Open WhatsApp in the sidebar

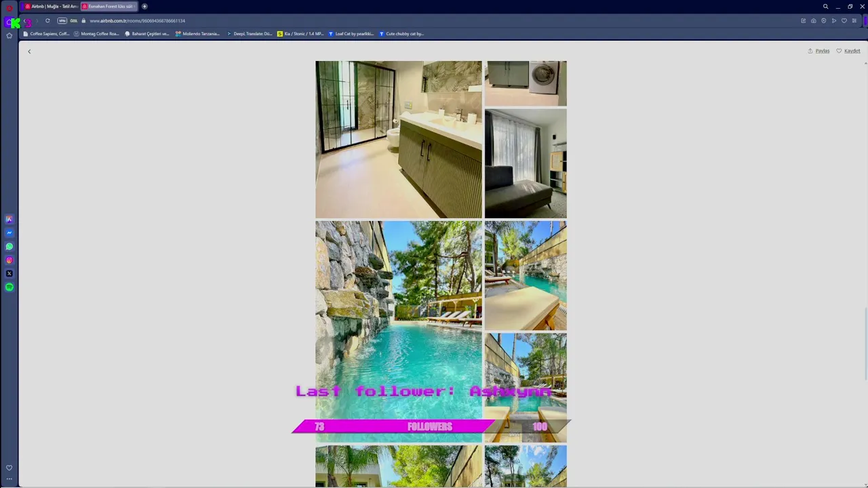(x=9, y=246)
